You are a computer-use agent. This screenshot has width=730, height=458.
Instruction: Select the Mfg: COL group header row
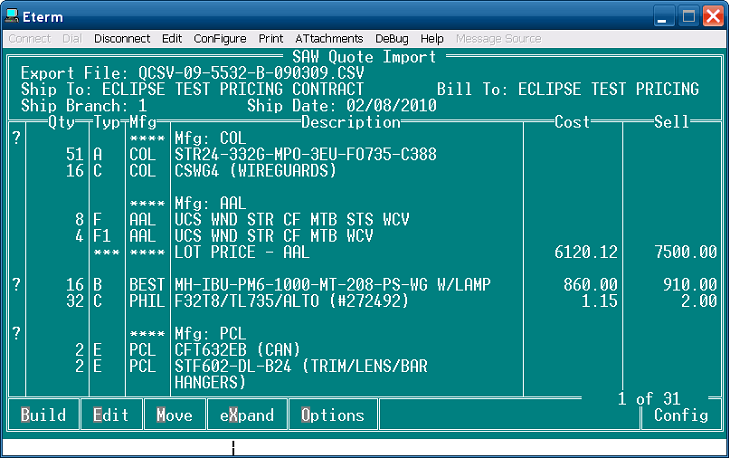click(x=210, y=138)
